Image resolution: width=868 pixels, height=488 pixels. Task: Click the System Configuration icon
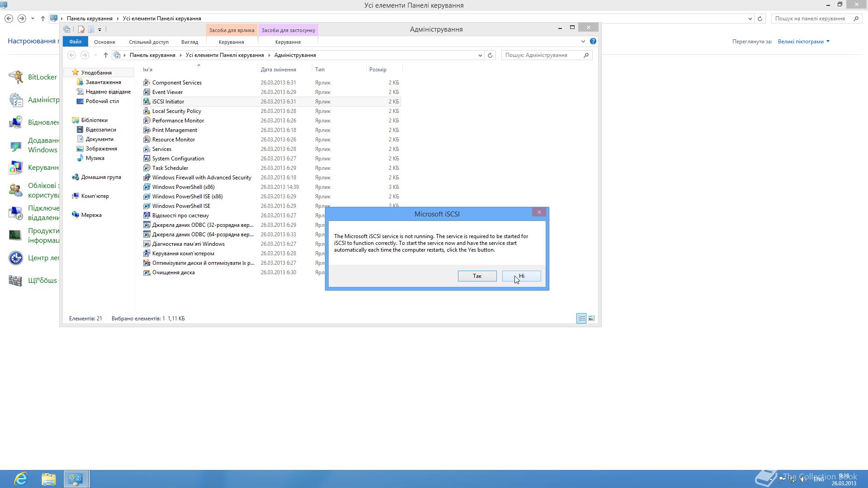coord(146,159)
